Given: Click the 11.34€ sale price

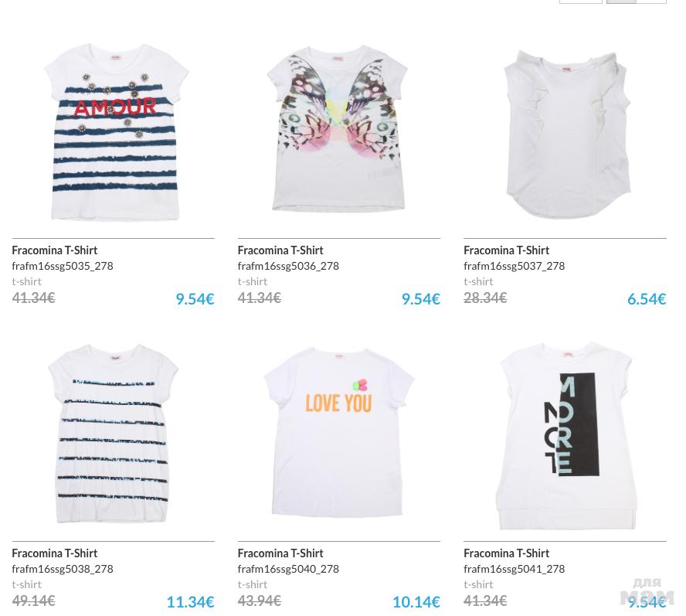Looking at the screenshot, I should [190, 602].
